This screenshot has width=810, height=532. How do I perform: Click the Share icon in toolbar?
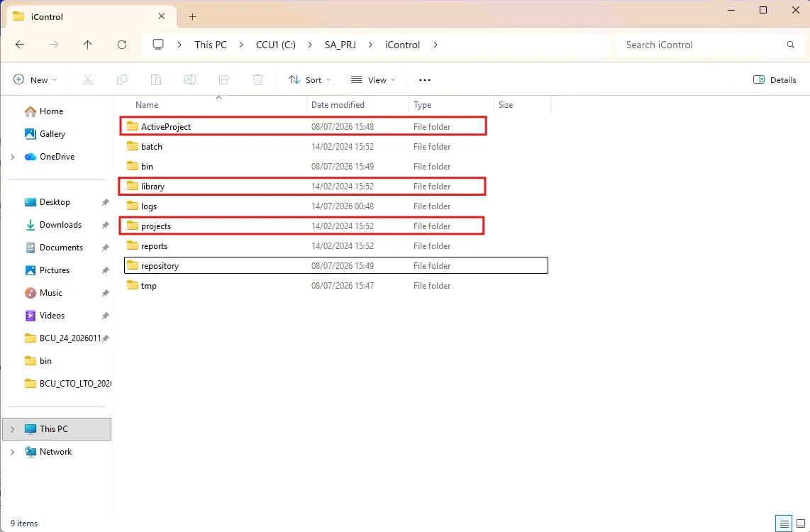pos(224,79)
